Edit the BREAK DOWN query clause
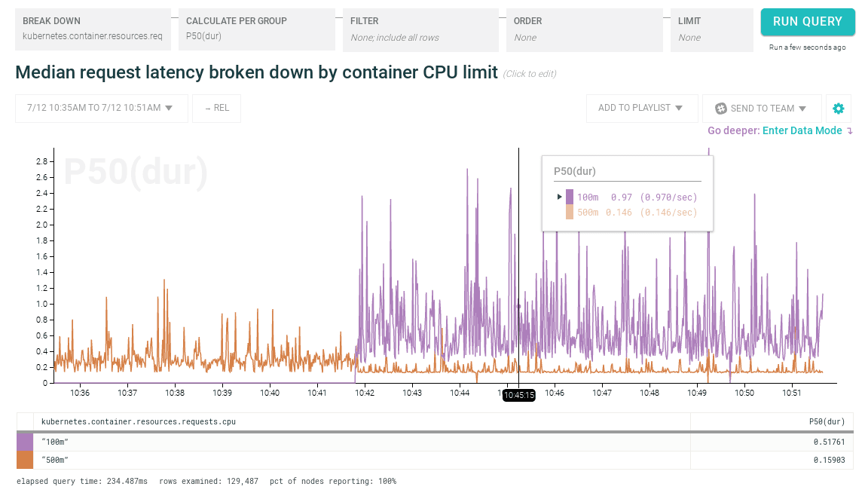The width and height of the screenshot is (868, 496). 92,29
